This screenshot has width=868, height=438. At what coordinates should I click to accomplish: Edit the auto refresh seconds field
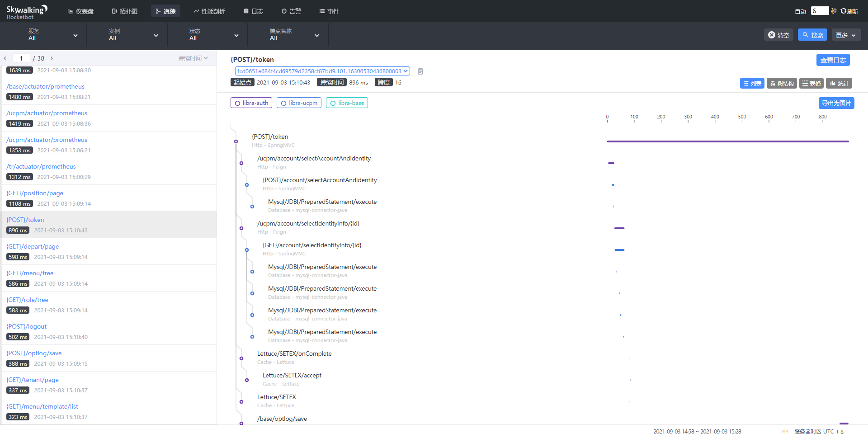(x=820, y=11)
